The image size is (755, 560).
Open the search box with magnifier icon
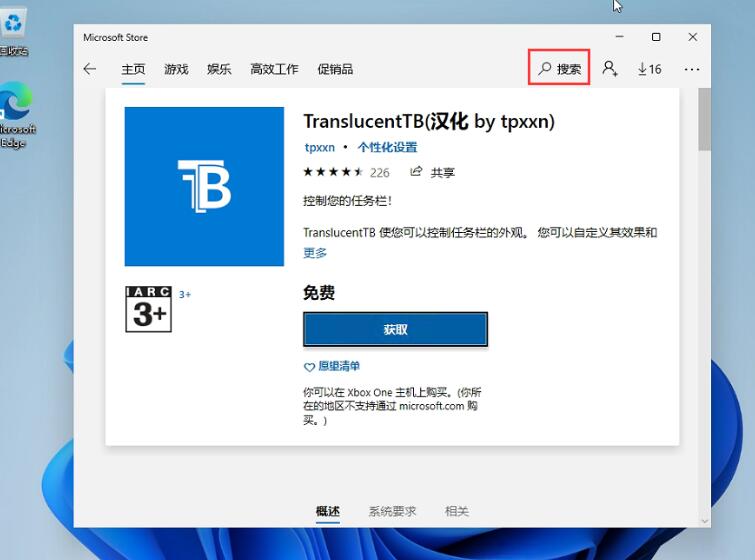pyautogui.click(x=560, y=69)
